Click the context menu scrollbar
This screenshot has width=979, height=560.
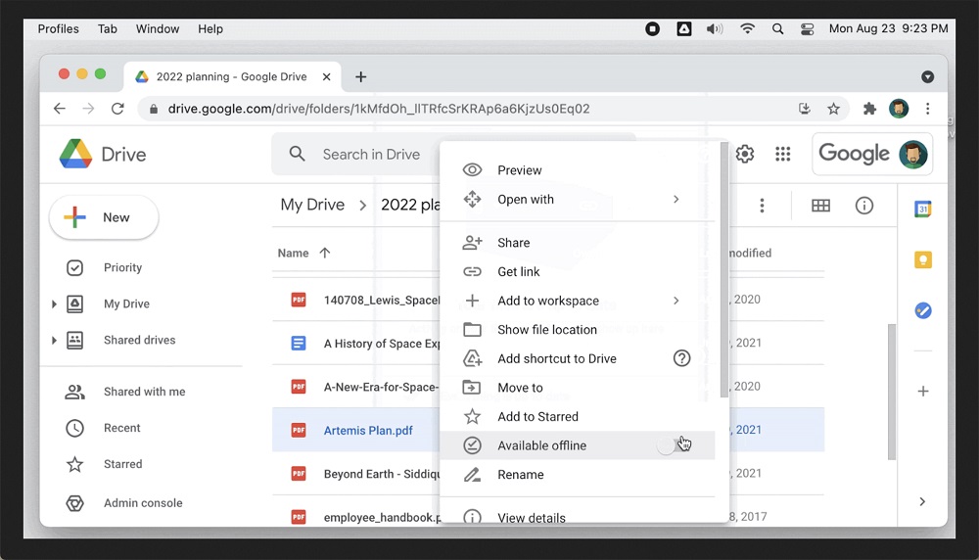coord(723,269)
